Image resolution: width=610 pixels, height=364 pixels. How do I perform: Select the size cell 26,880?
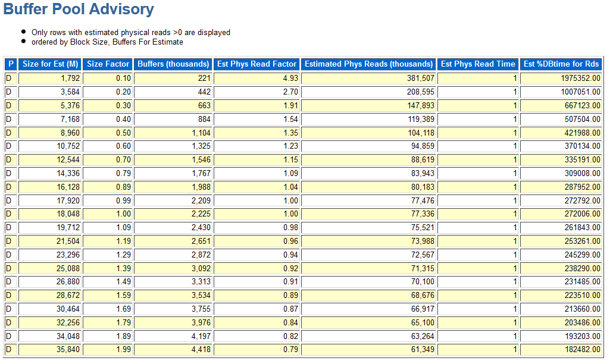click(50, 281)
